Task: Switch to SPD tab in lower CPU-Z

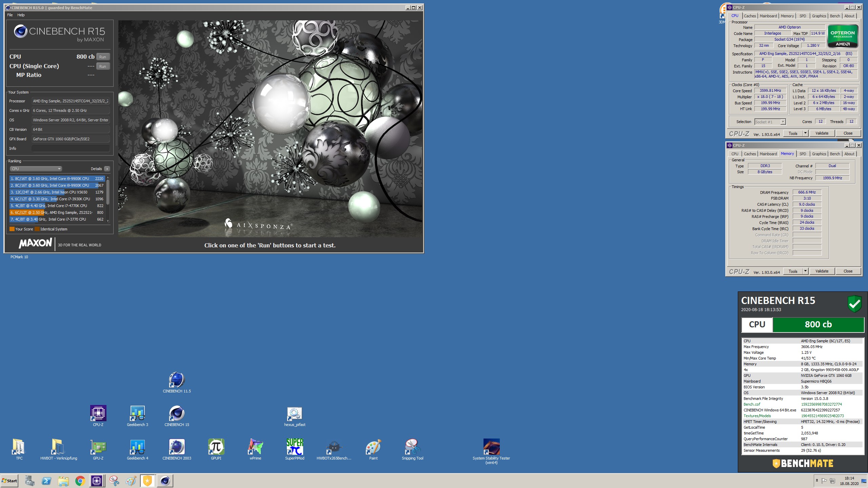Action: pos(803,154)
